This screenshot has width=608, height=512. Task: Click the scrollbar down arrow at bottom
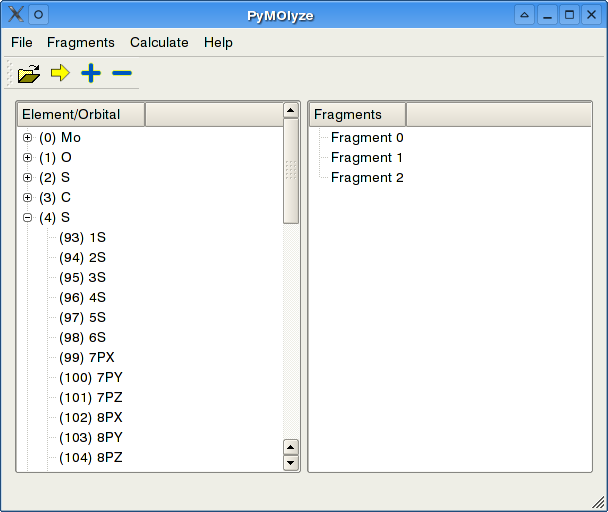291,463
